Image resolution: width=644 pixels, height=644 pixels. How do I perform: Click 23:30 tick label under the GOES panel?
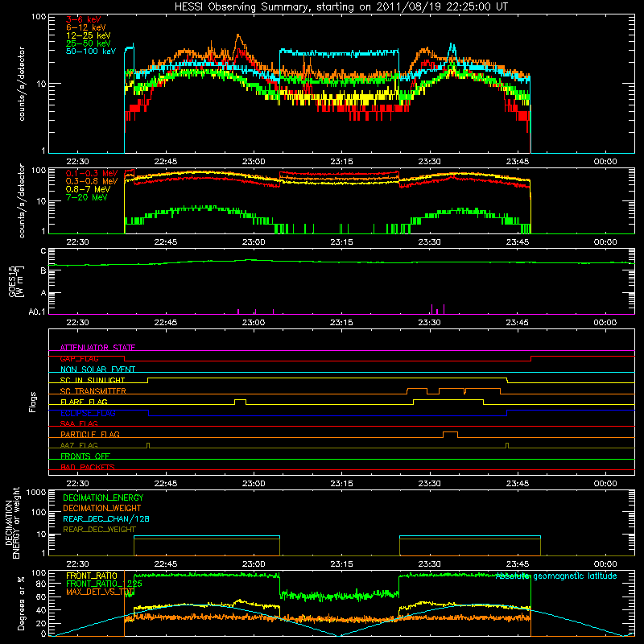tap(429, 323)
